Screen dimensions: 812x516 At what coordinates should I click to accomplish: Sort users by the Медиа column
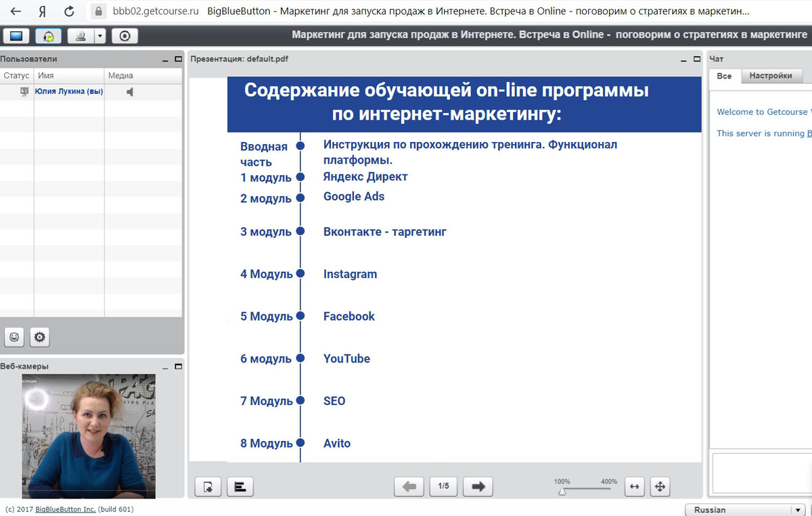click(143, 76)
